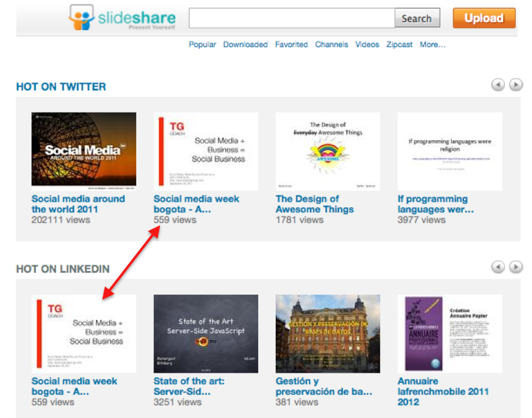This screenshot has width=532, height=418.
Task: Open the Favorited presentations page
Action: click(291, 45)
